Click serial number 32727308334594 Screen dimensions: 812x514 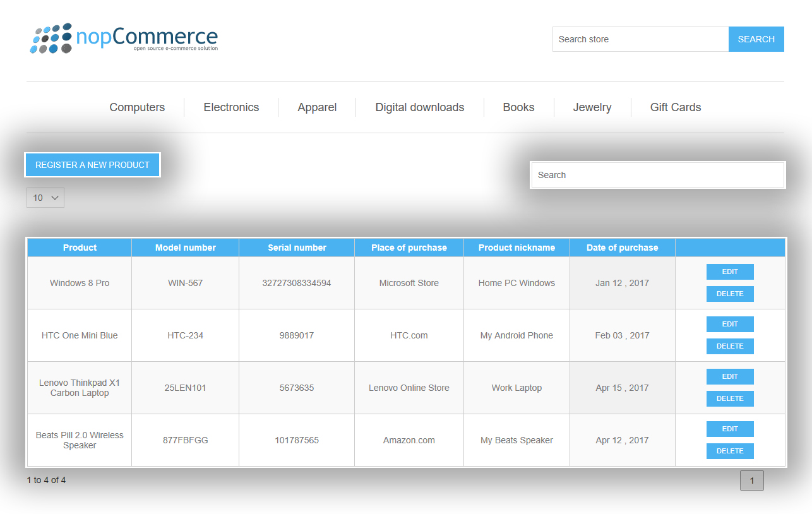tap(297, 283)
